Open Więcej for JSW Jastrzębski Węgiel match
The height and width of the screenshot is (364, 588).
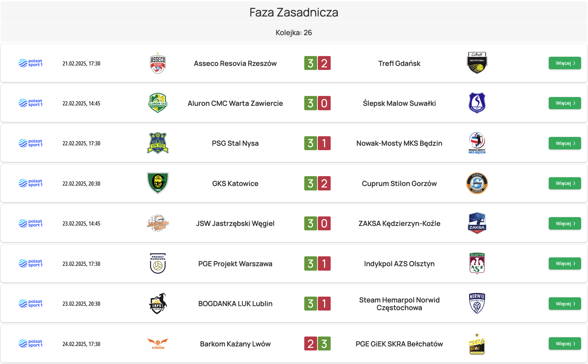[x=565, y=223]
